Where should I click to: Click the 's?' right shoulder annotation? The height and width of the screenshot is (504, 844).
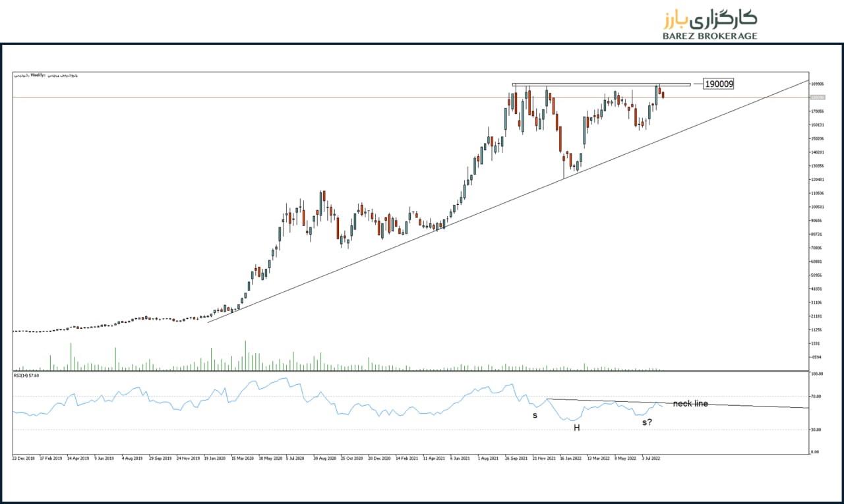click(647, 422)
